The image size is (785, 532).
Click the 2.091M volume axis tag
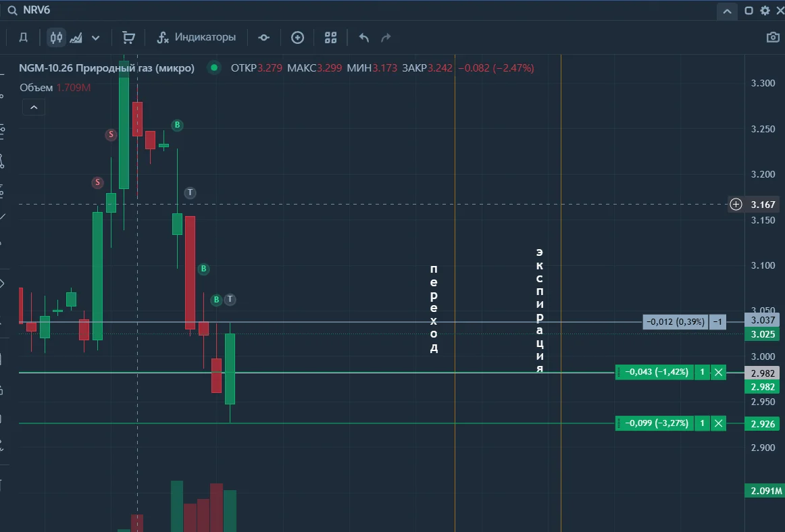point(765,491)
